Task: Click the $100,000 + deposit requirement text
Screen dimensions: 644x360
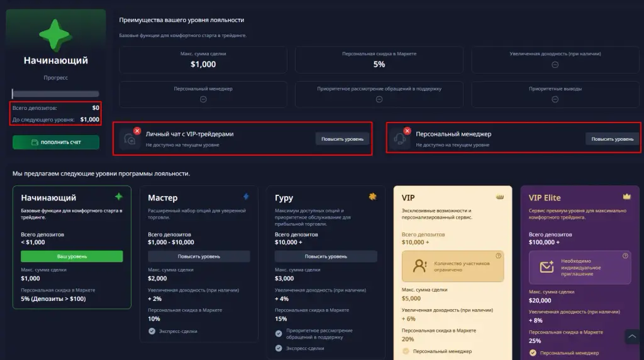Action: pos(544,242)
